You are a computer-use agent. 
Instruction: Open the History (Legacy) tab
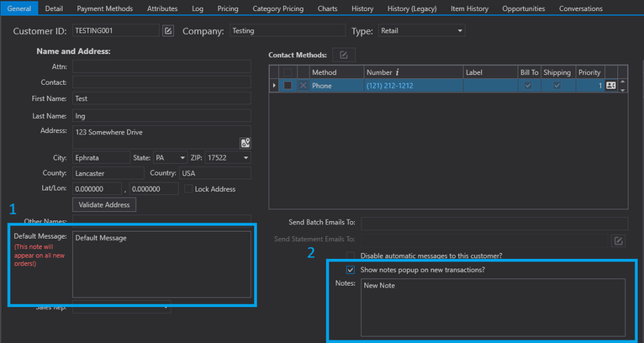[x=412, y=8]
